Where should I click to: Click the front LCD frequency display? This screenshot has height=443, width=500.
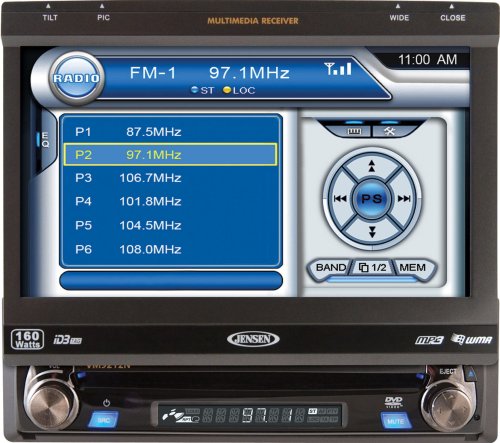pyautogui.click(x=249, y=415)
